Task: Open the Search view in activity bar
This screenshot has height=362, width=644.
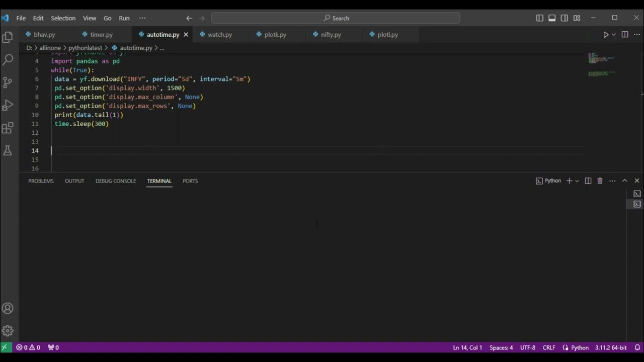Action: [8, 59]
